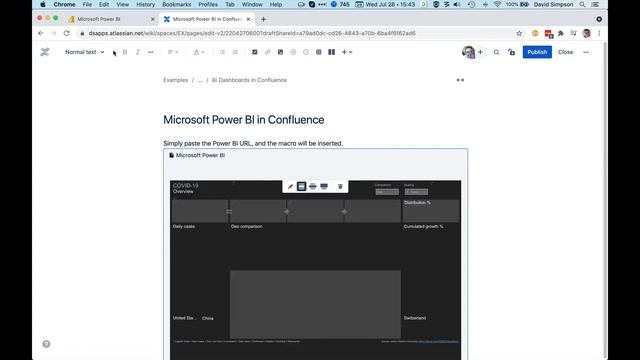Insert an image or file
The image size is (640, 360).
tap(280, 52)
